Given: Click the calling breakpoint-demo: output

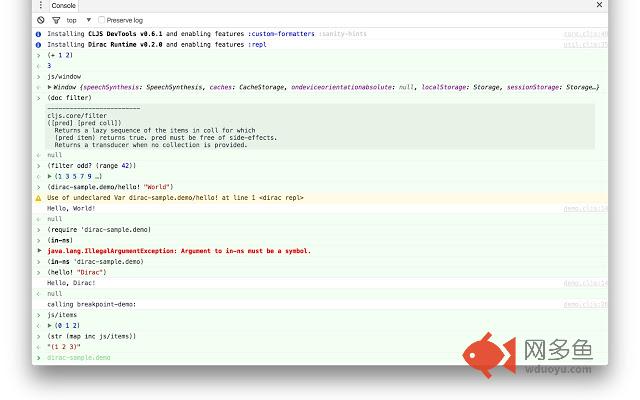Looking at the screenshot, I should coord(91,304).
